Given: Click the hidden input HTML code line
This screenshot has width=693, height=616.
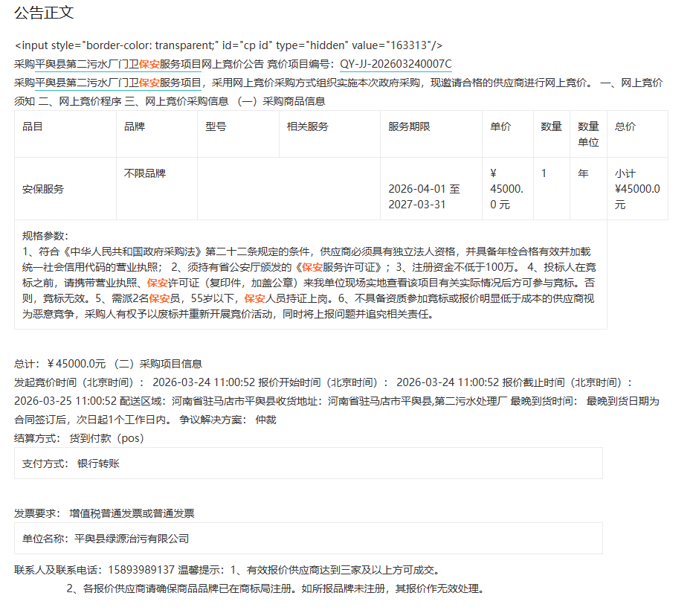Looking at the screenshot, I should pos(228,45).
